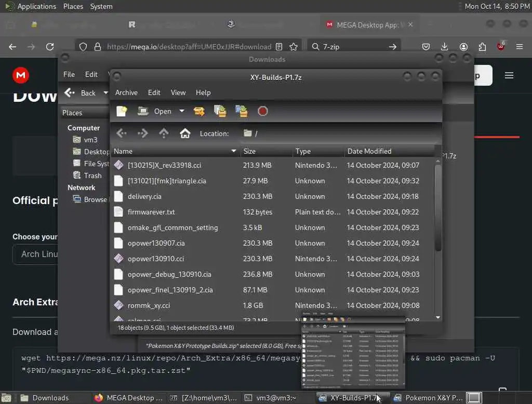Open the Places panel menu
The width and height of the screenshot is (532, 404).
(73, 6)
